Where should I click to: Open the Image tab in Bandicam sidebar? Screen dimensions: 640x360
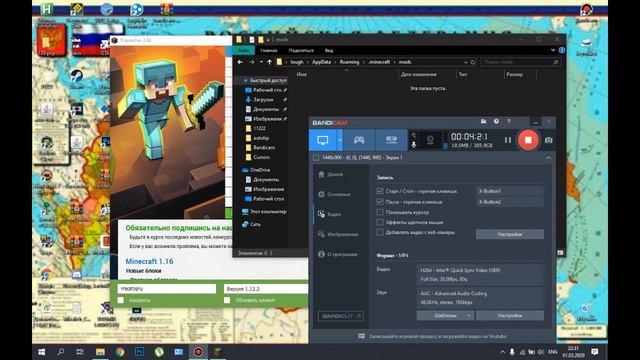coord(338,234)
